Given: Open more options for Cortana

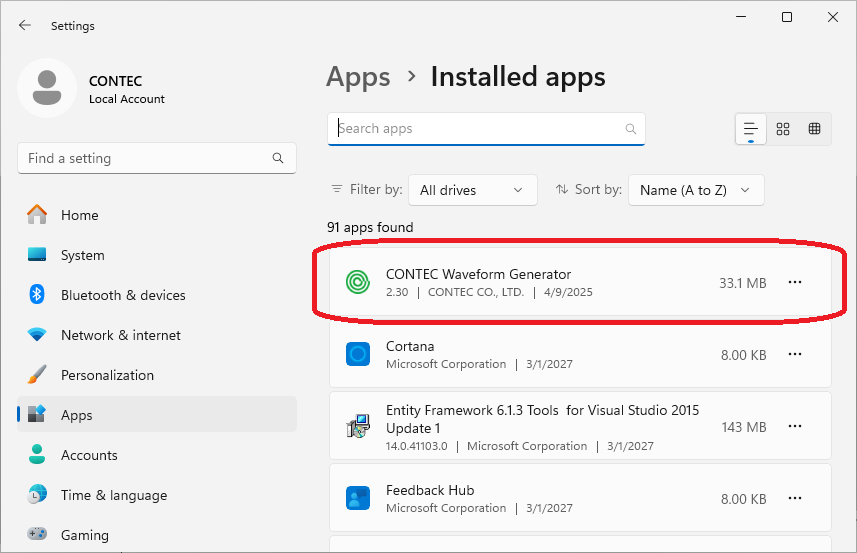Looking at the screenshot, I should [795, 354].
